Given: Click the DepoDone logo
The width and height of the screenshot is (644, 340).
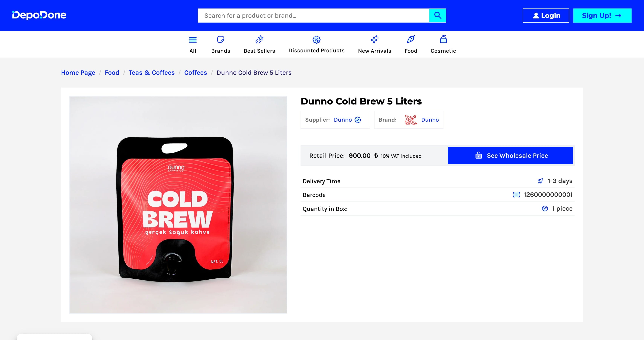Looking at the screenshot, I should point(39,15).
